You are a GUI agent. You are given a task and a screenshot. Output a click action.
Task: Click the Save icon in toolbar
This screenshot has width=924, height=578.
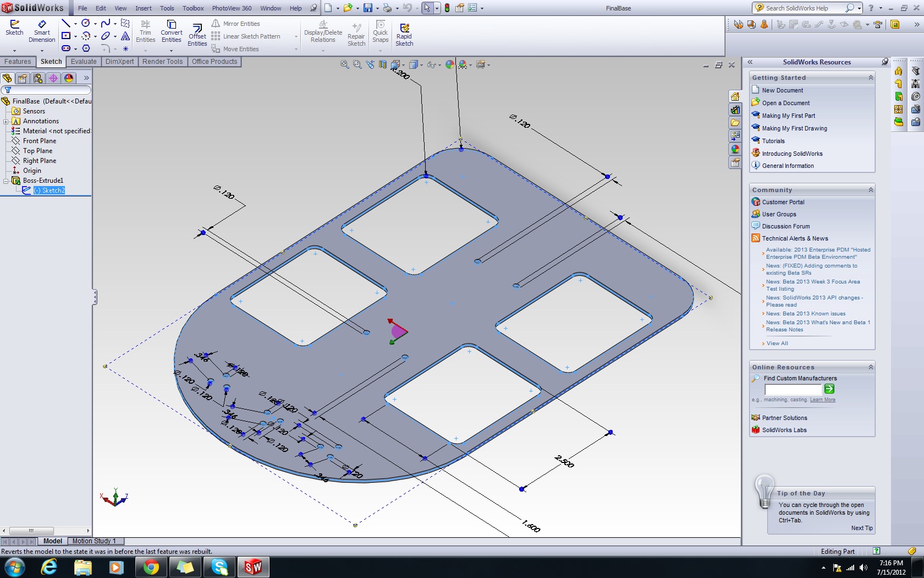coord(368,8)
